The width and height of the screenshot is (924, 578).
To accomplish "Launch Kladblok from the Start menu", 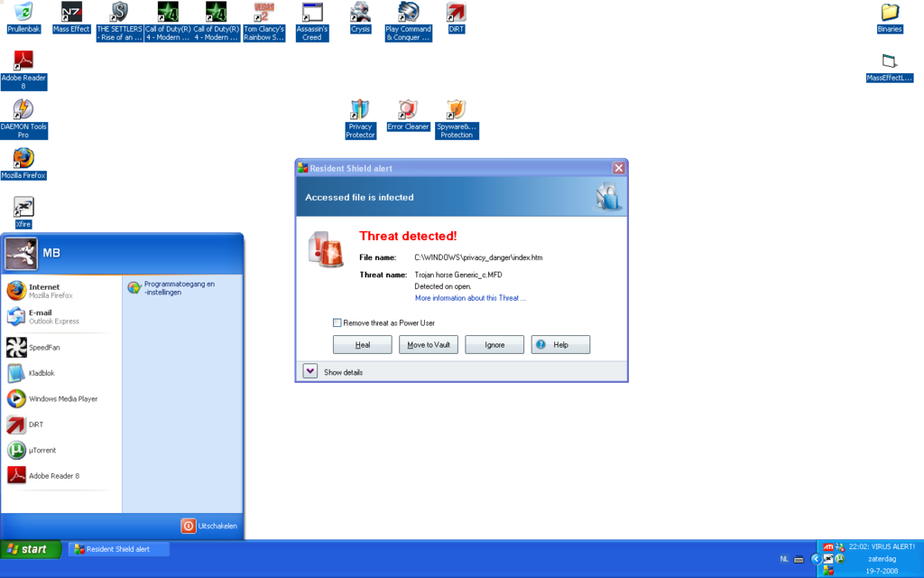I will [x=61, y=373].
